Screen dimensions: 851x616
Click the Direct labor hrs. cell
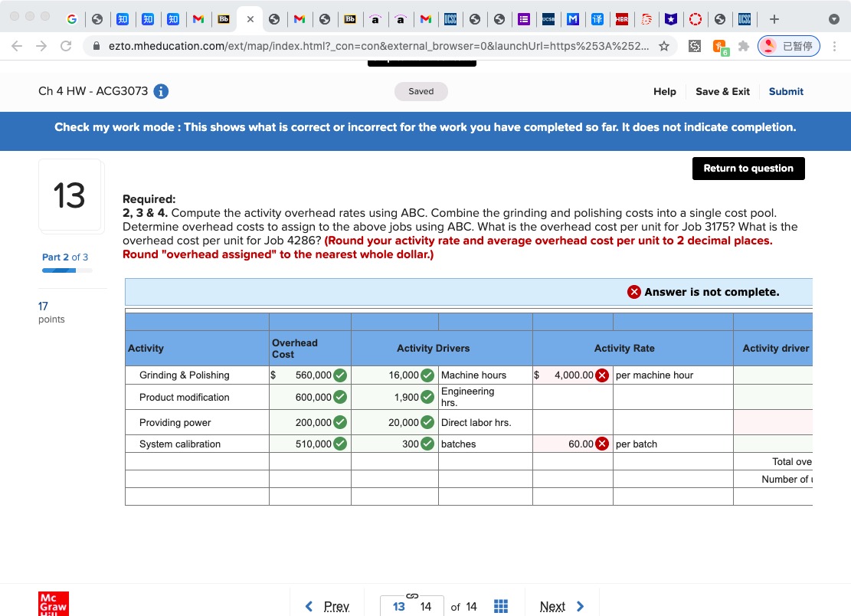[x=485, y=422]
